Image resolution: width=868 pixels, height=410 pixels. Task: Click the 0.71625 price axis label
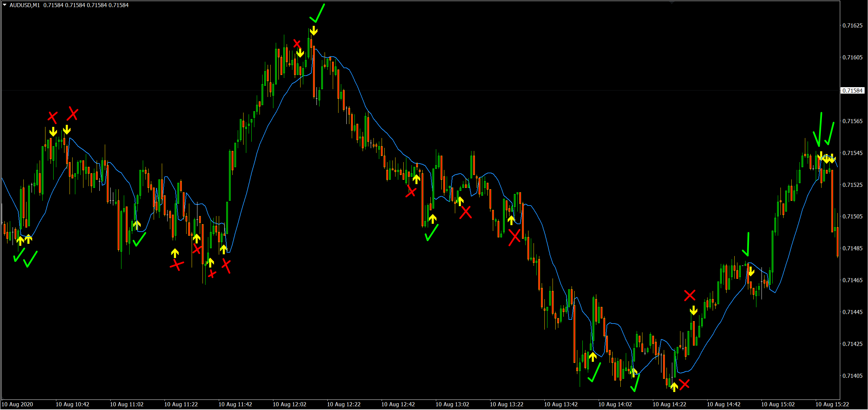(852, 25)
